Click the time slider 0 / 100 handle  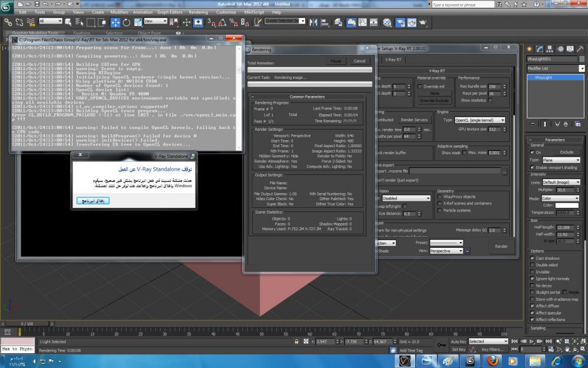tap(26, 324)
